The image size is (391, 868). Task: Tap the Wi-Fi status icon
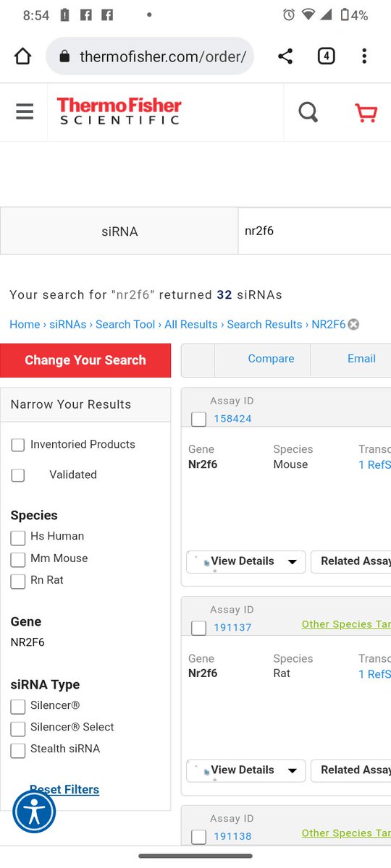[x=308, y=14]
